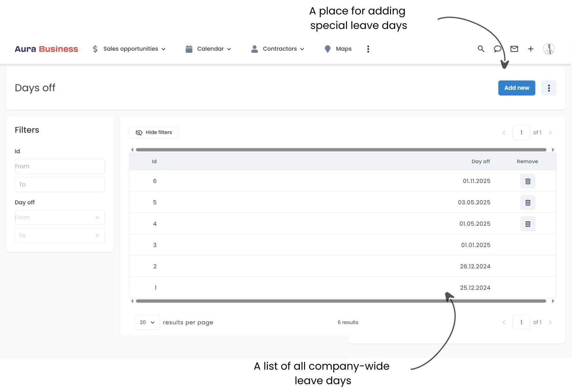Click the plus quick-add icon

click(x=531, y=49)
